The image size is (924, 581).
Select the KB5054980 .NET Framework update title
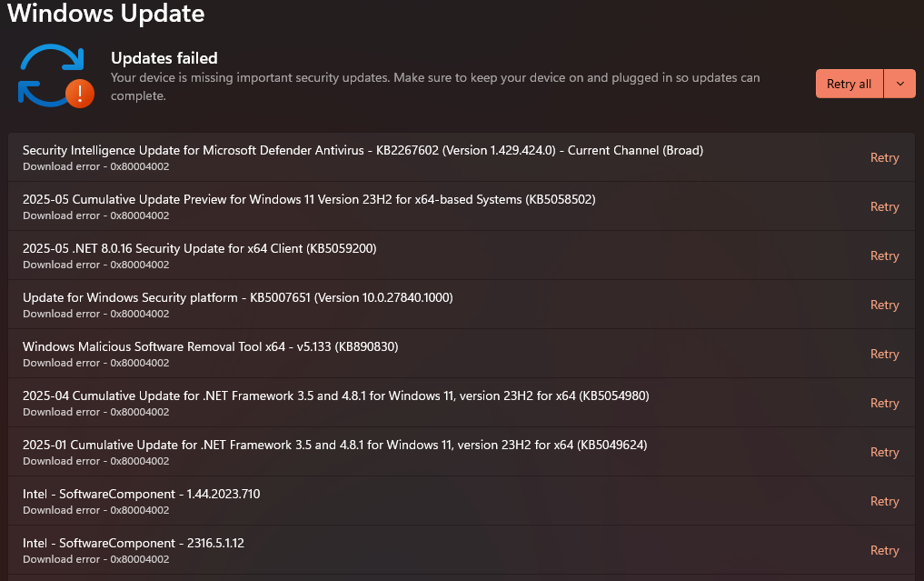click(335, 396)
